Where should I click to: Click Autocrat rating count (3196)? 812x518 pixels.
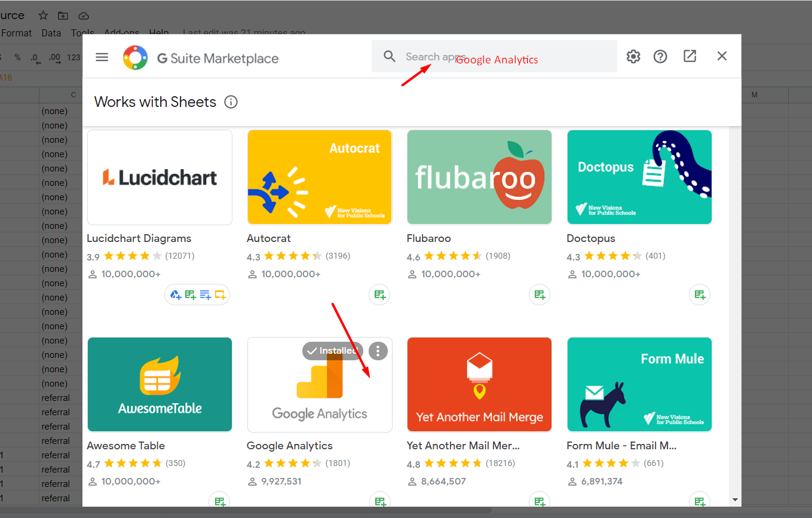[338, 256]
